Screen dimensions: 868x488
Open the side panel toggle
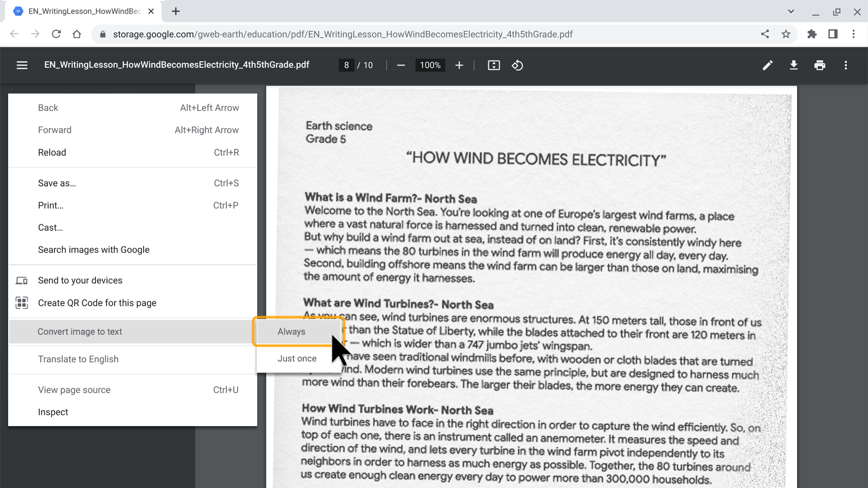click(833, 34)
